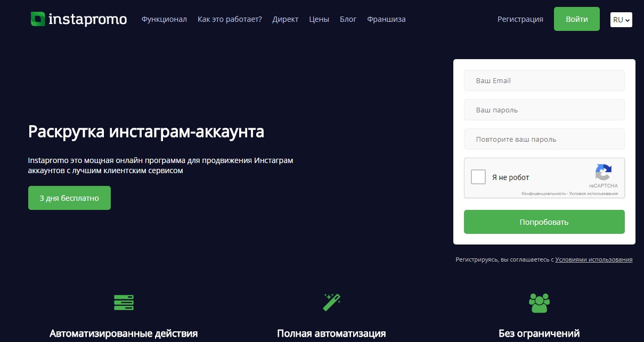
Task: Open reCAPTCHA Конфиденциальность link
Action: pos(543,194)
